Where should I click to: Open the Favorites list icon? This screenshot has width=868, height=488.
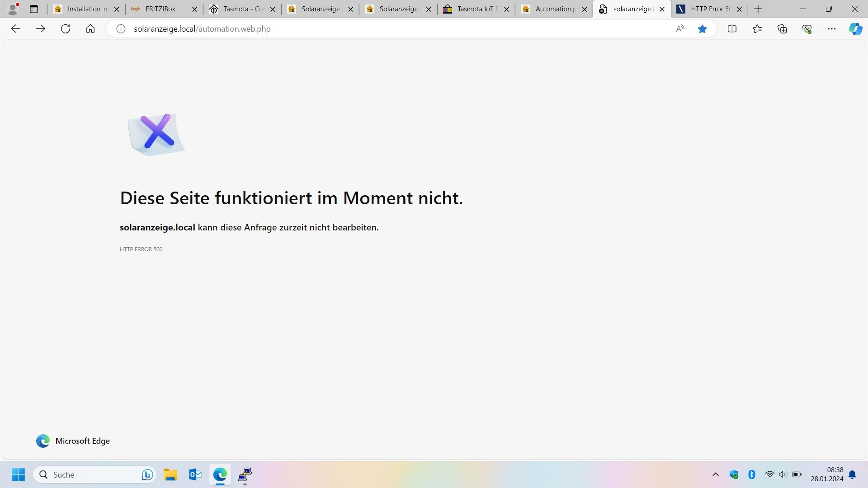(x=757, y=29)
